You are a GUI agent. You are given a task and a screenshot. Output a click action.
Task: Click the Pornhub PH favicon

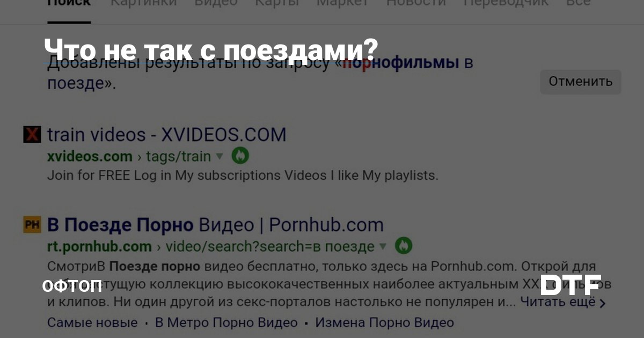click(32, 225)
